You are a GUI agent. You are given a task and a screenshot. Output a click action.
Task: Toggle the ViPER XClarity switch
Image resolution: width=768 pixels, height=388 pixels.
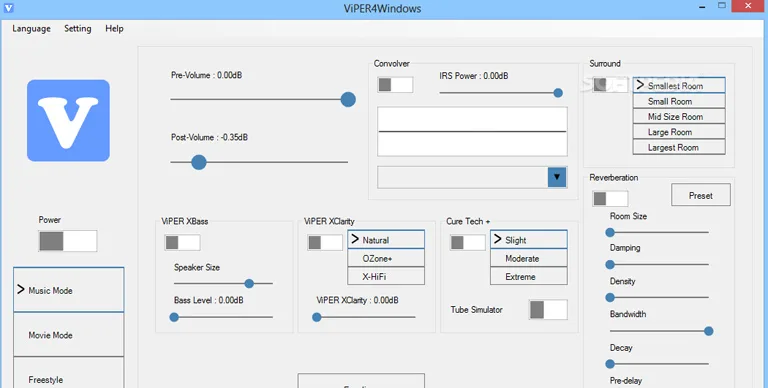[x=325, y=242]
